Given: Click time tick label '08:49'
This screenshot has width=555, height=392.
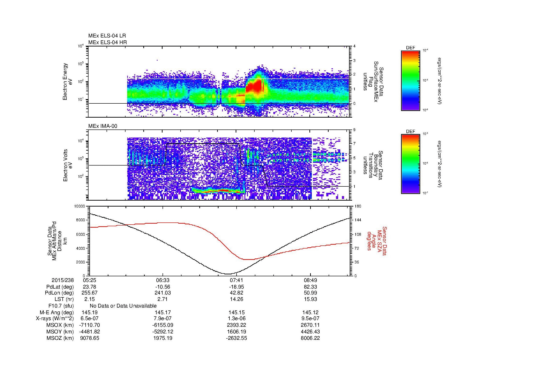Looking at the screenshot, I should coord(310,280).
